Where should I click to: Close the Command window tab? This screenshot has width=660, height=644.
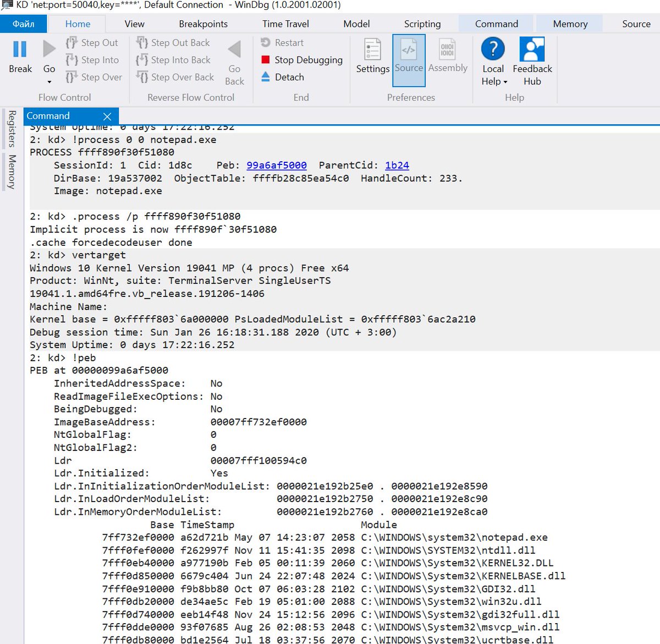click(x=107, y=117)
